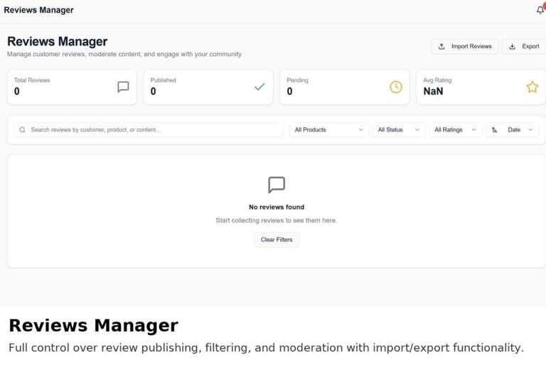
Task: Open the Date sort dropdown
Action: coord(512,130)
